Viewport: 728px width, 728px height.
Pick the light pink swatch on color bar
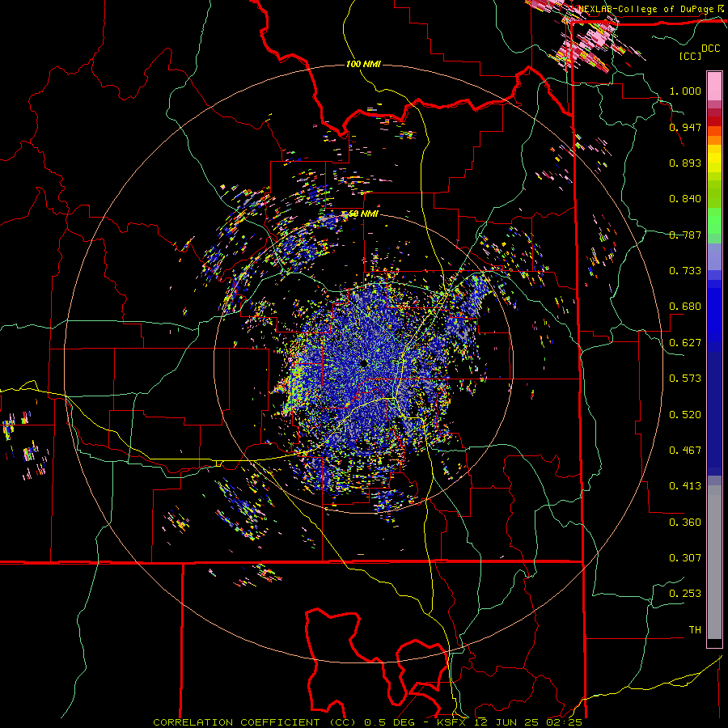714,87
